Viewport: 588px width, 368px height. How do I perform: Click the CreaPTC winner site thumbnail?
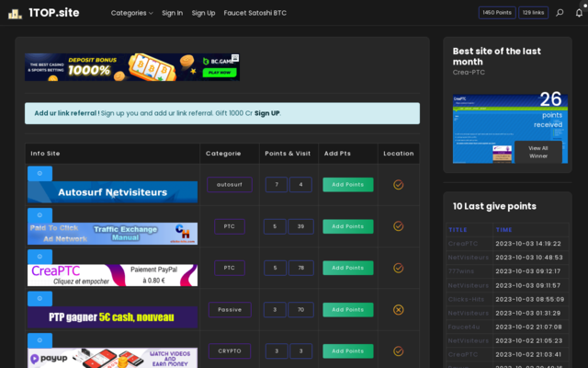coord(510,129)
